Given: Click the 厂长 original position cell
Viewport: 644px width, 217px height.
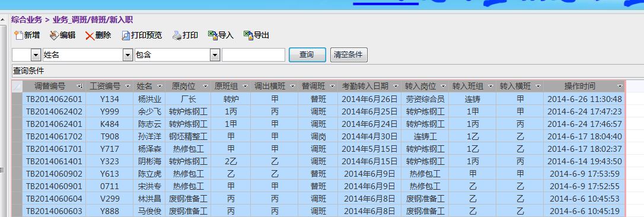Looking at the screenshot, I should (x=188, y=99).
